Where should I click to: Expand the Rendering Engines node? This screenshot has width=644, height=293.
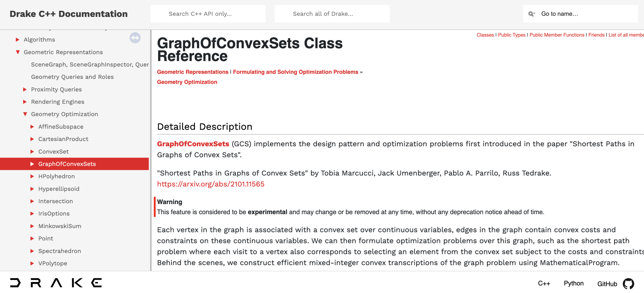point(25,102)
